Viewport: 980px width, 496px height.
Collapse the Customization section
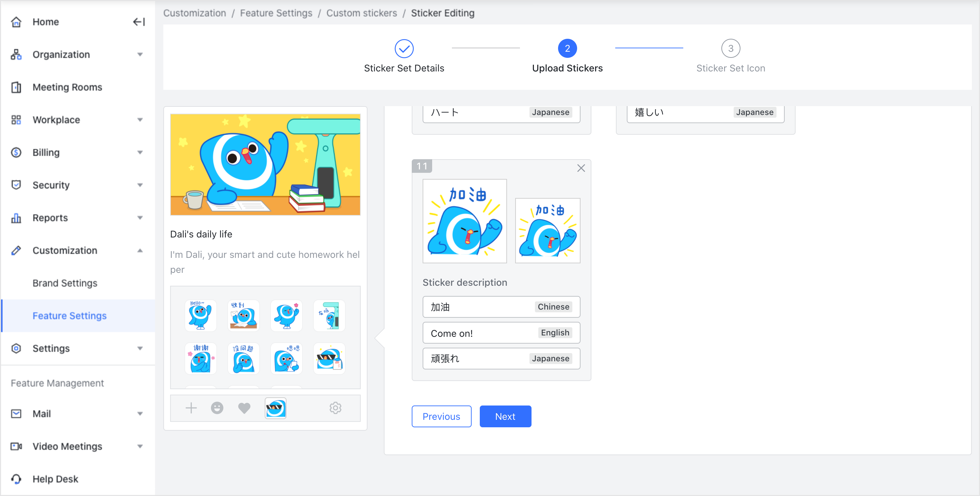140,251
